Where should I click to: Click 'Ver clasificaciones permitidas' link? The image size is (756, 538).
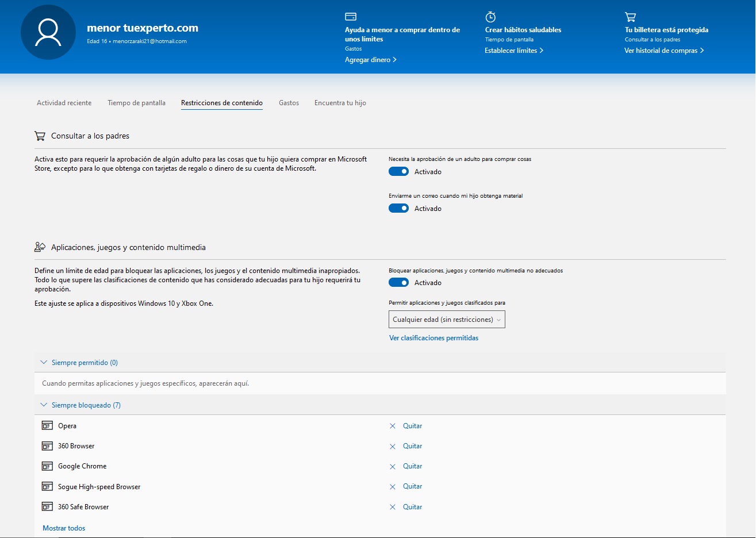click(x=433, y=338)
